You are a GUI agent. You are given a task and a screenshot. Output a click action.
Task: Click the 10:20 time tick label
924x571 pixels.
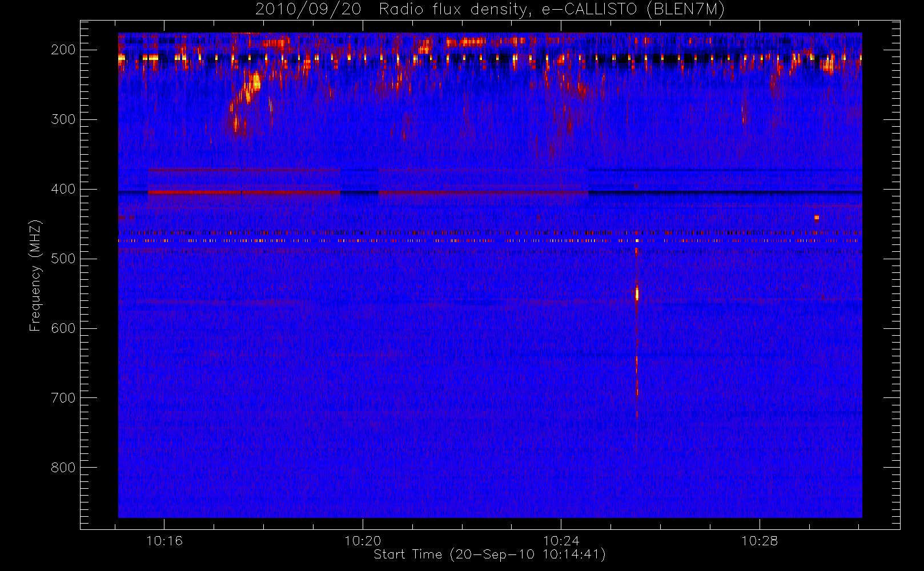point(363,541)
